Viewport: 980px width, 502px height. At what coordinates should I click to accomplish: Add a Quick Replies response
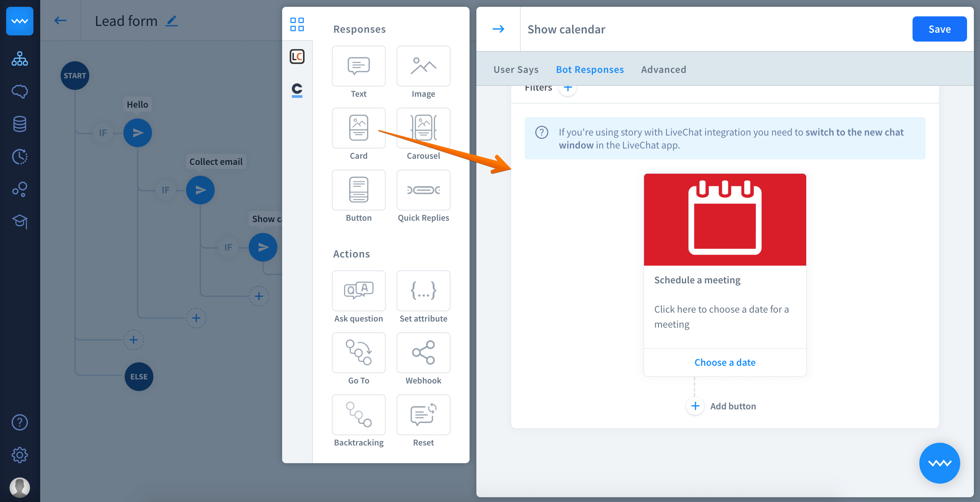423,190
